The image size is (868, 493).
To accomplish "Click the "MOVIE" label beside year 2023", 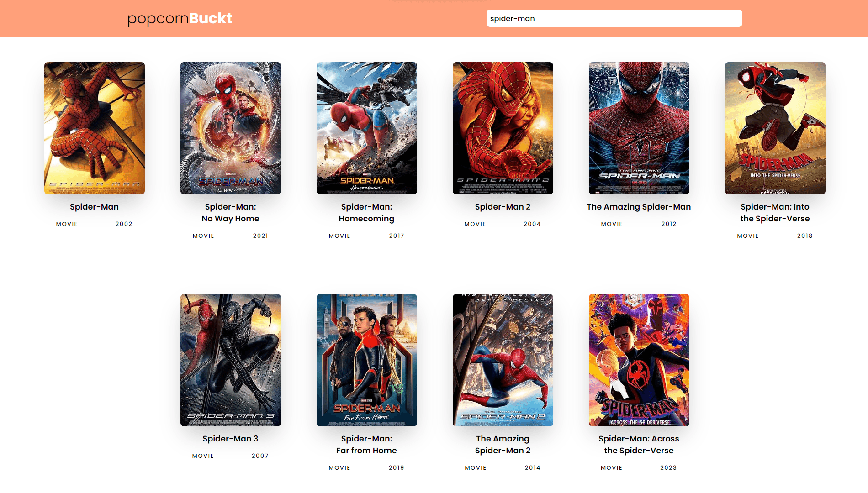I will pyautogui.click(x=611, y=468).
